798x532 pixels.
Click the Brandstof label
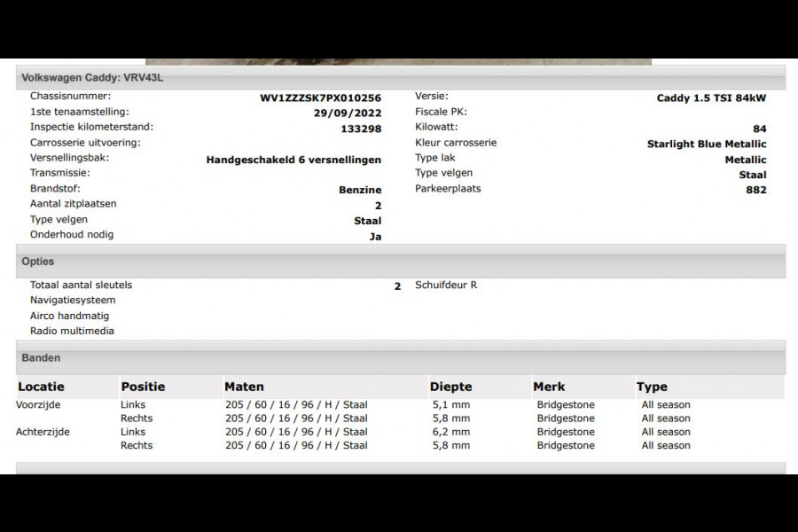click(55, 188)
